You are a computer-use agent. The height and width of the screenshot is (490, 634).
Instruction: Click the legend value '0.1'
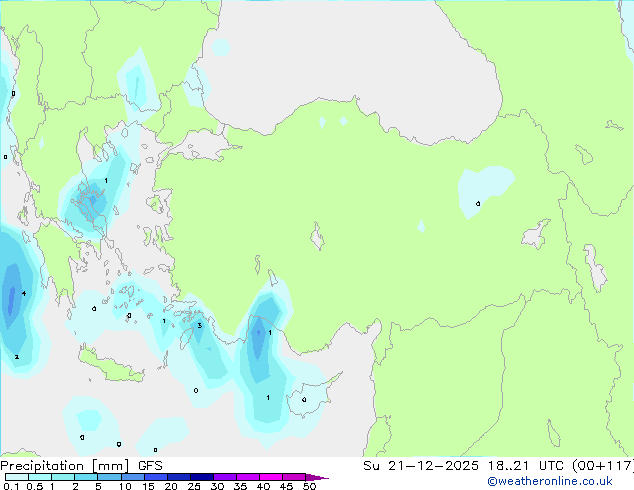11,486
